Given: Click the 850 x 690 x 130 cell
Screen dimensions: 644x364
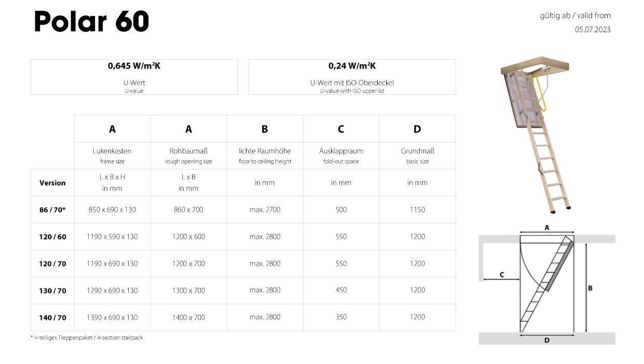Looking at the screenshot, I should point(112,210).
